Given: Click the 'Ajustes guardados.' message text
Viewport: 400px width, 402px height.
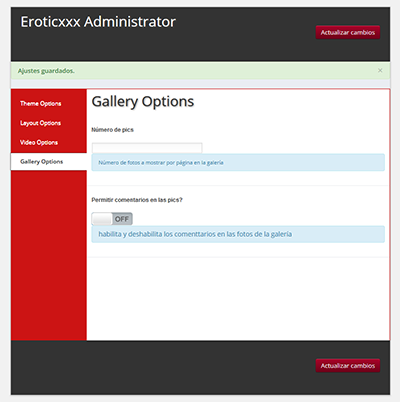Looking at the screenshot, I should click(x=46, y=71).
